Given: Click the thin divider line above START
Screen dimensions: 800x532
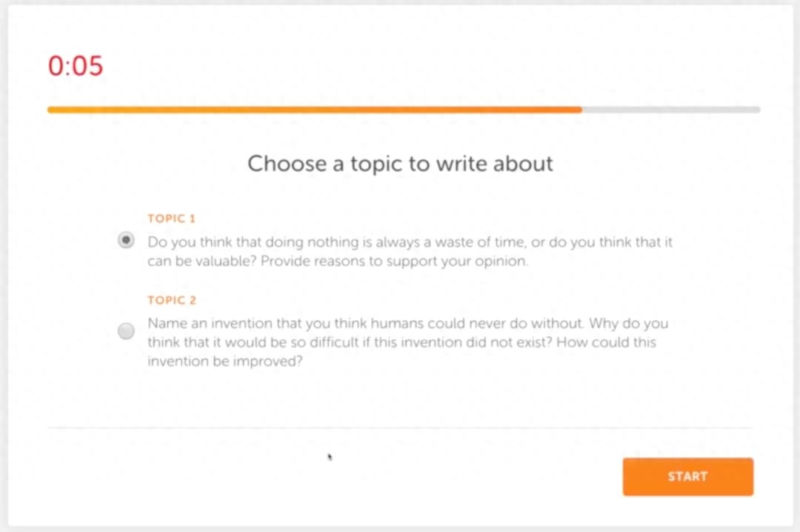Looking at the screenshot, I should (x=400, y=428).
